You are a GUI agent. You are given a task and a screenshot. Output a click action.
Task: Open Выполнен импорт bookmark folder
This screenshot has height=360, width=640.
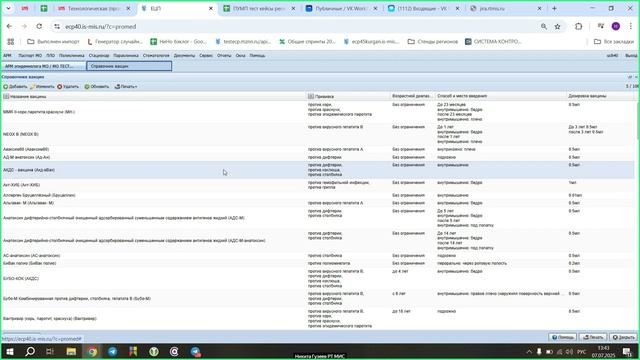click(x=53, y=42)
